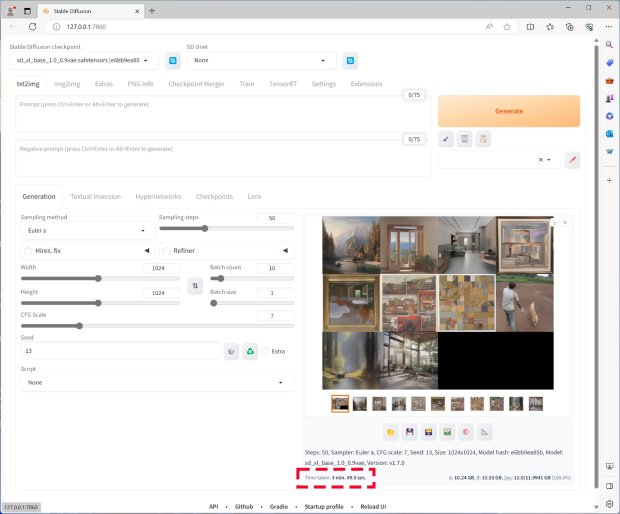Image resolution: width=620 pixels, height=514 pixels.
Task: Open the Script dropdown
Action: [x=157, y=382]
